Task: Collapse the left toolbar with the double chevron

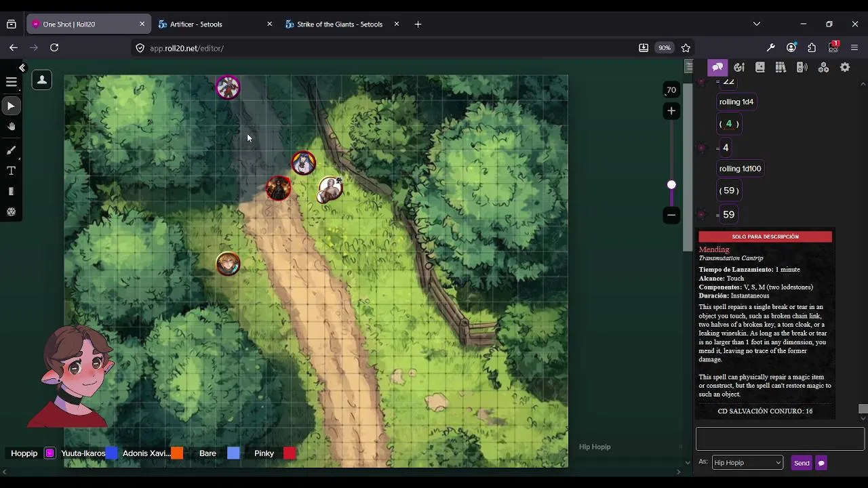Action: [22, 68]
